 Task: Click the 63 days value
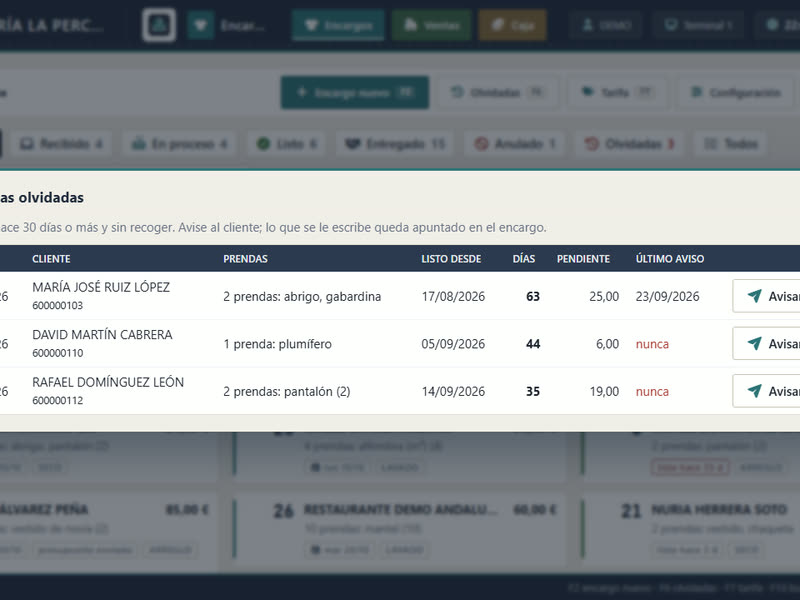pyautogui.click(x=533, y=296)
